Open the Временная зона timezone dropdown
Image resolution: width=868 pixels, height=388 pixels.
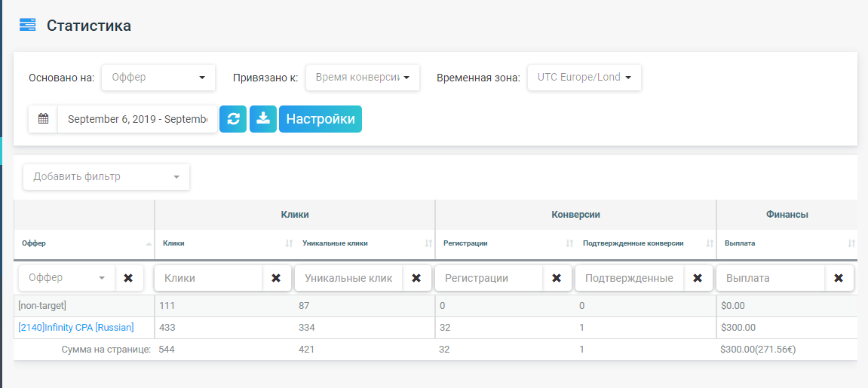(584, 77)
